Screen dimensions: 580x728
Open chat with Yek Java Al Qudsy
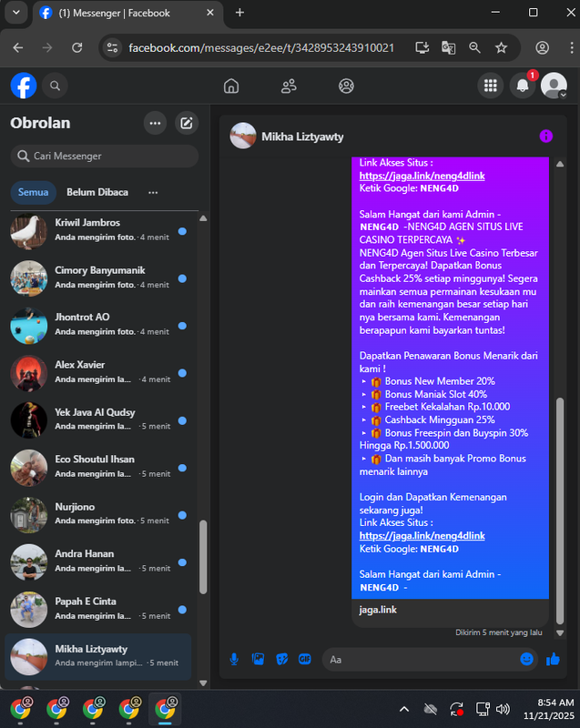[98, 420]
